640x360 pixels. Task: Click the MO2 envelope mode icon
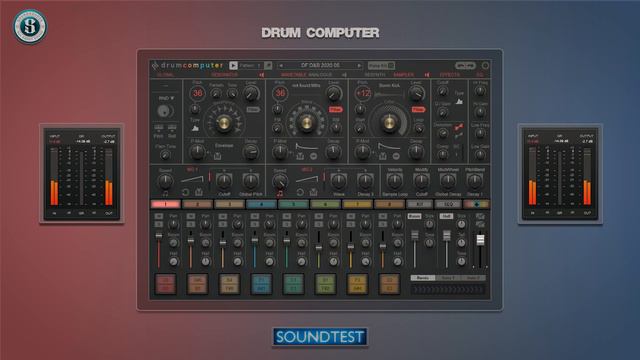(313, 192)
